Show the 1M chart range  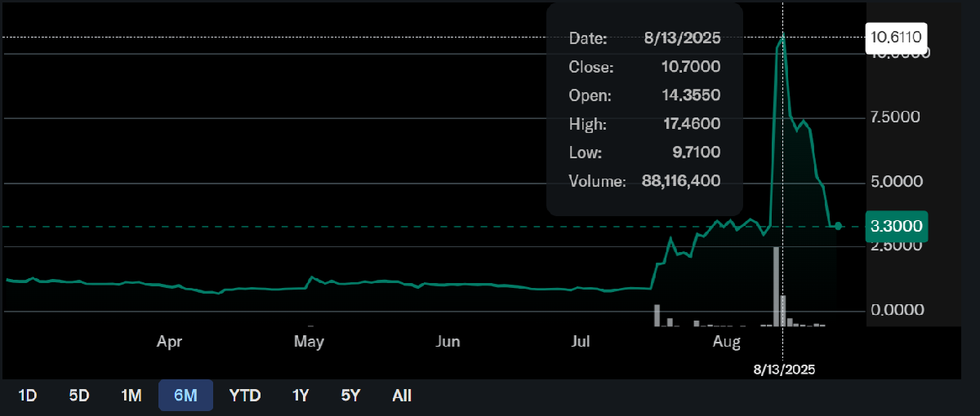pyautogui.click(x=131, y=396)
